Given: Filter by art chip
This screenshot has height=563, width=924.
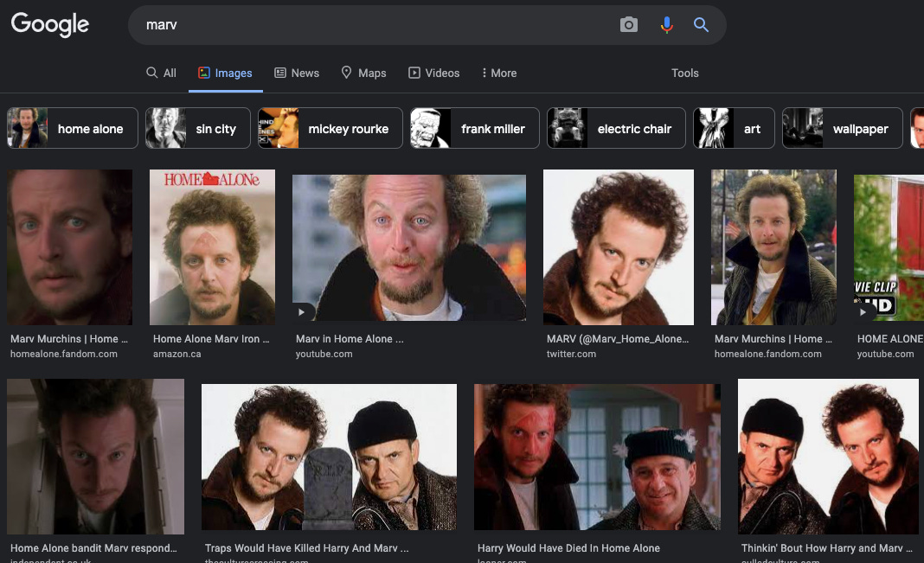Looking at the screenshot, I should point(734,128).
